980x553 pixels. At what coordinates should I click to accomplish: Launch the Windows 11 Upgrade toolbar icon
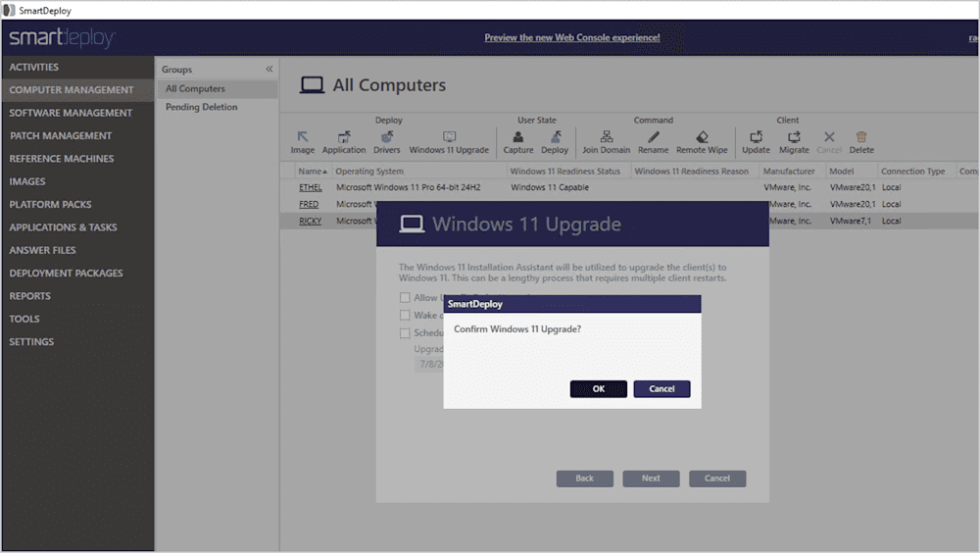(449, 137)
